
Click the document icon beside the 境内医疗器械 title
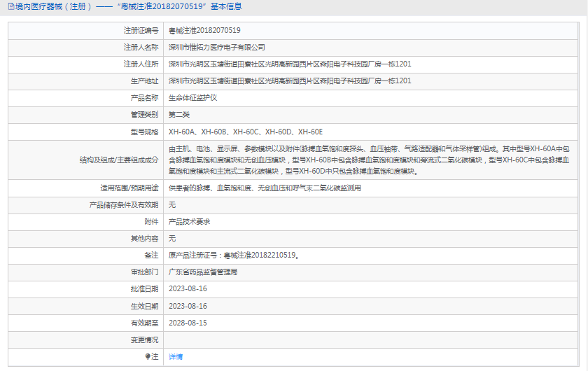pyautogui.click(x=11, y=6)
